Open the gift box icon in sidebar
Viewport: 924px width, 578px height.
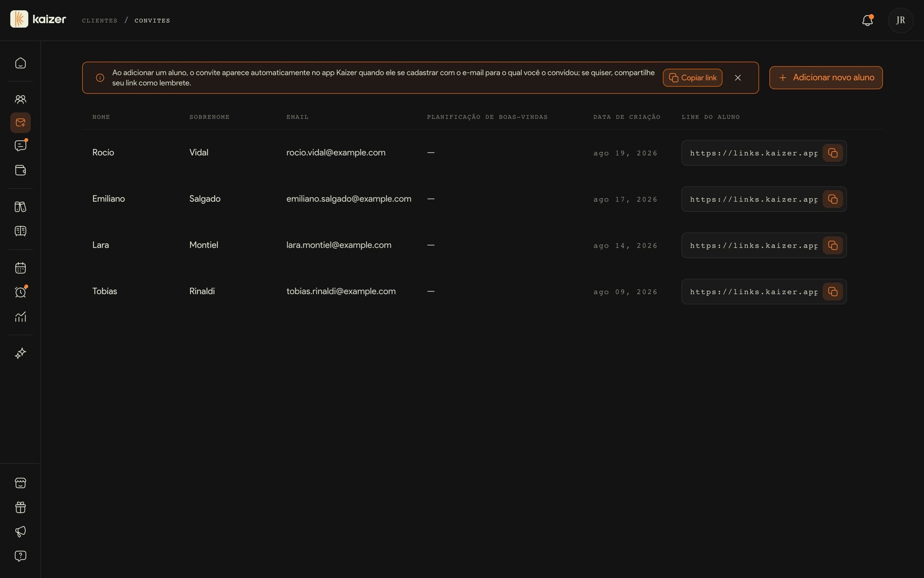click(20, 507)
